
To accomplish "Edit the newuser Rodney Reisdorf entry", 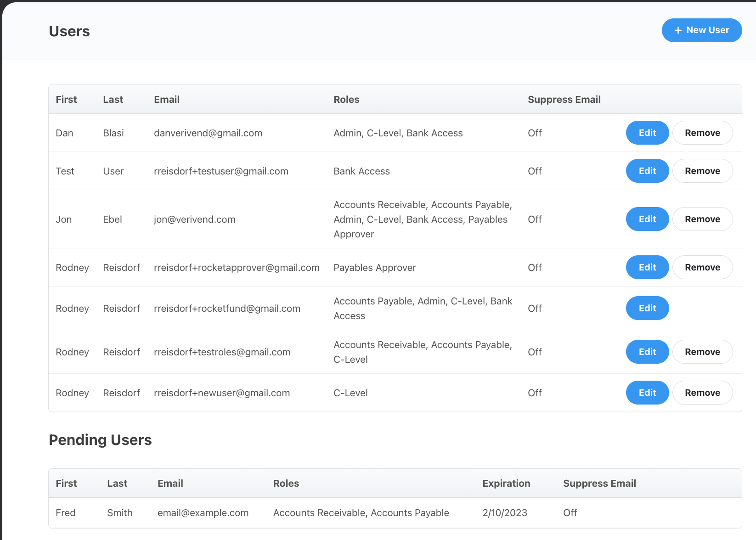I will click(x=647, y=393).
